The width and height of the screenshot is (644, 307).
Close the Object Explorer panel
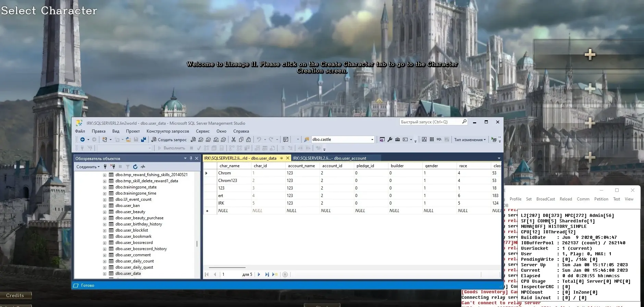pos(197,158)
